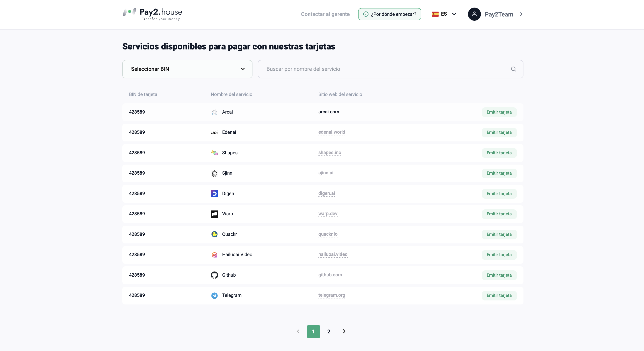Click the Nombre del servicio column header
The width and height of the screenshot is (644, 351).
pyautogui.click(x=231, y=94)
